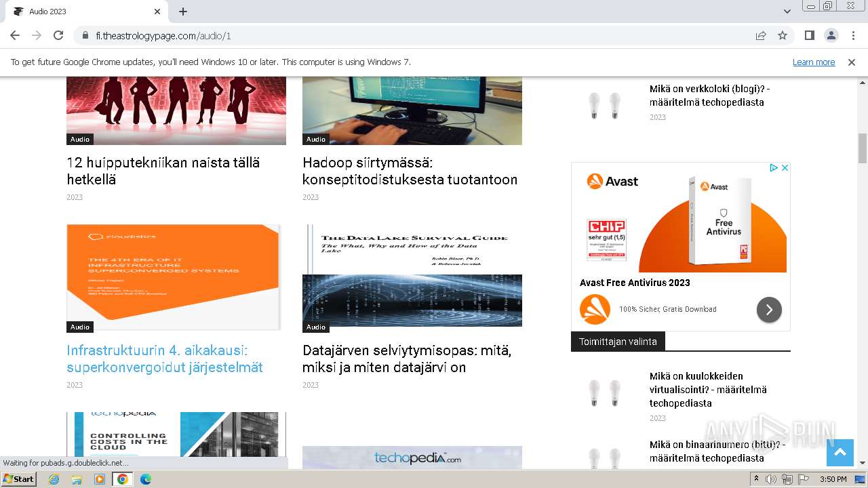Open Infrastruktuurin 4. aikakausi article
The width and height of the screenshot is (868, 488).
coord(165,359)
